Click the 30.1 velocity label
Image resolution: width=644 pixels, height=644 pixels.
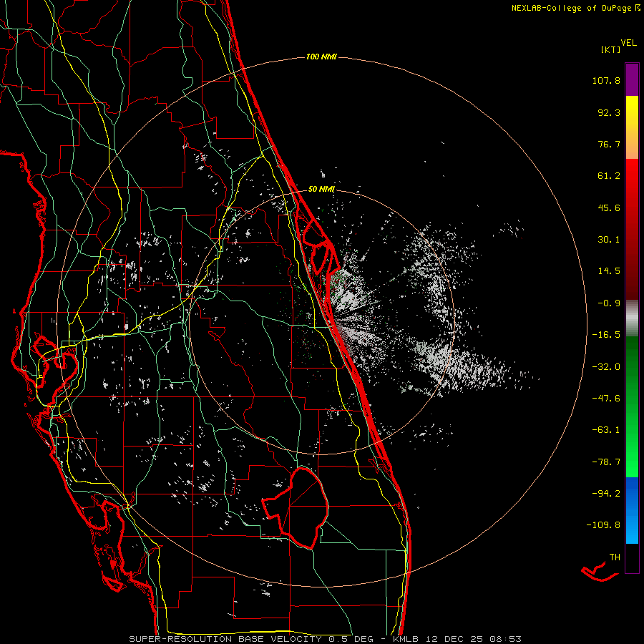pos(609,240)
